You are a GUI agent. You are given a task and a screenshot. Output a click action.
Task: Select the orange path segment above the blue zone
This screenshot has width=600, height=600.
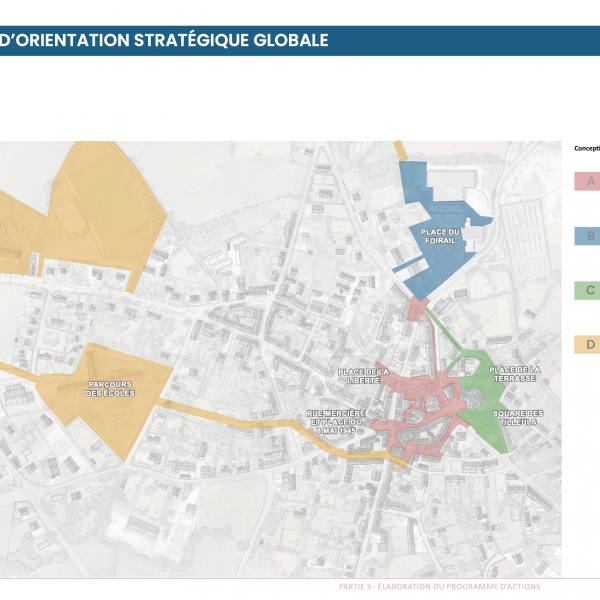(x=402, y=150)
